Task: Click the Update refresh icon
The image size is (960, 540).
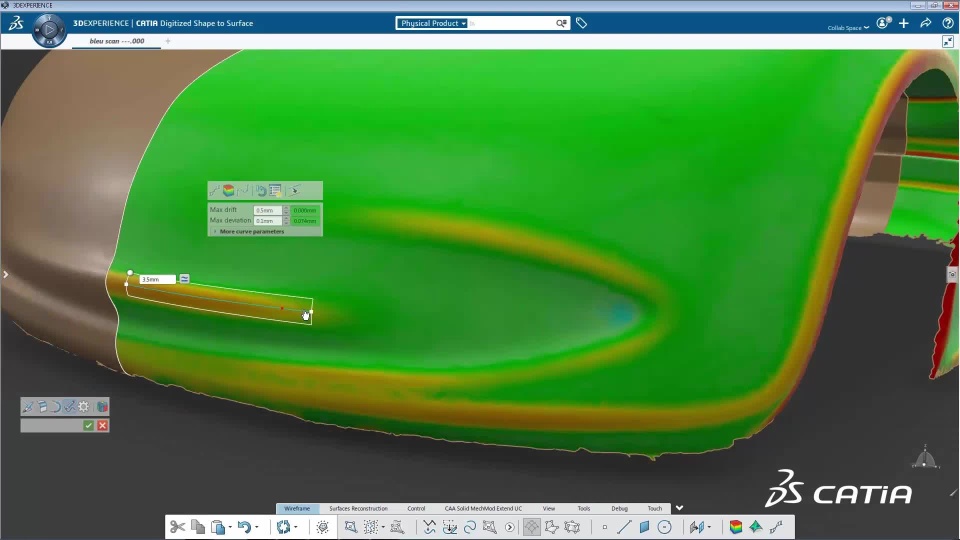Action: [x=283, y=527]
